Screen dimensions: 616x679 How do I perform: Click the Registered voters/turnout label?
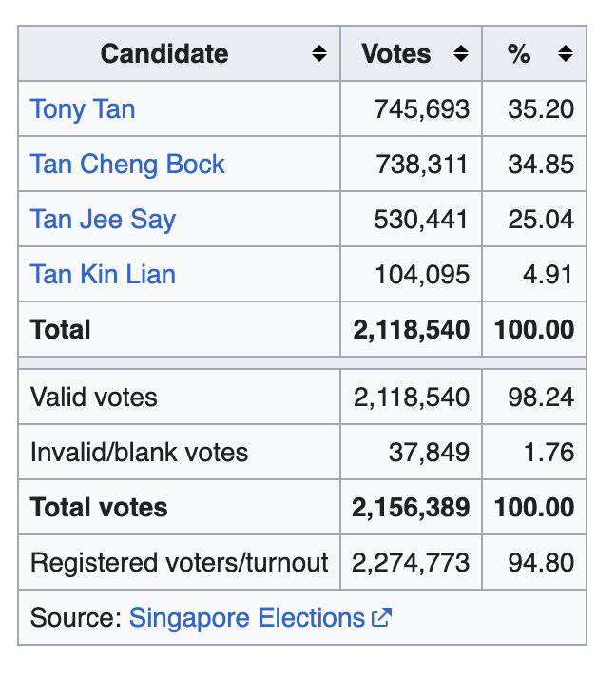pyautogui.click(x=180, y=563)
